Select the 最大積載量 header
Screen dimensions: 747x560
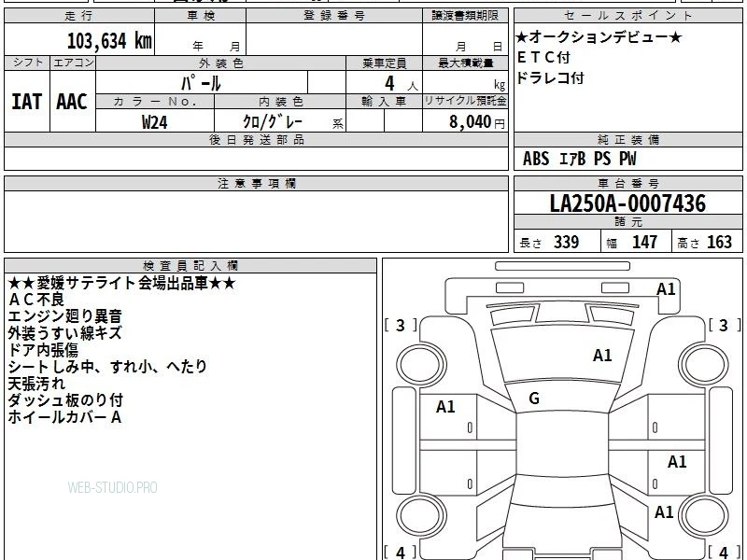coord(465,63)
